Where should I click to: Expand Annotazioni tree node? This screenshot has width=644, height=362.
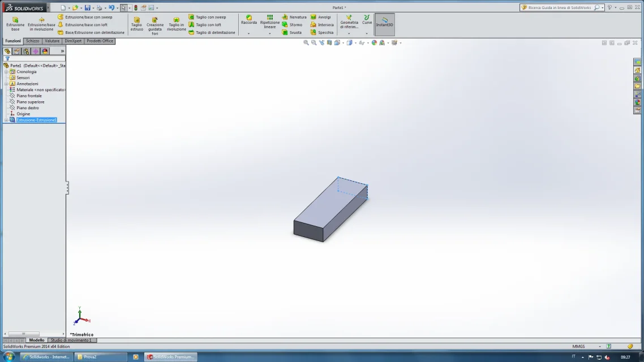pos(6,84)
